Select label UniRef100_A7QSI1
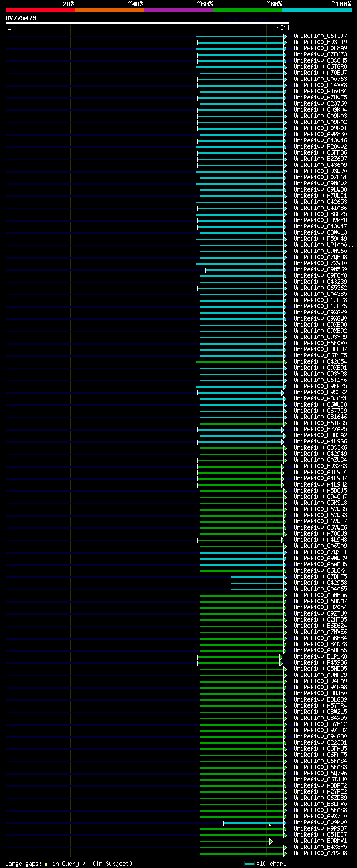 [x=320, y=552]
